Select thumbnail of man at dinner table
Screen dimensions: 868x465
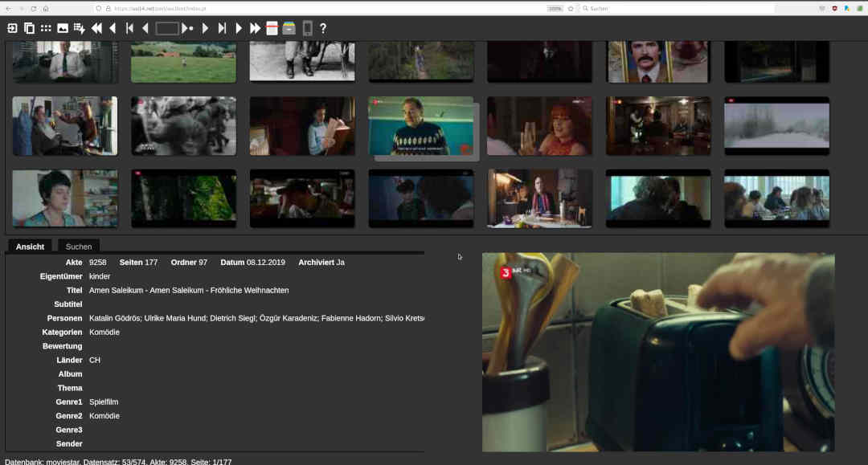[x=539, y=198]
